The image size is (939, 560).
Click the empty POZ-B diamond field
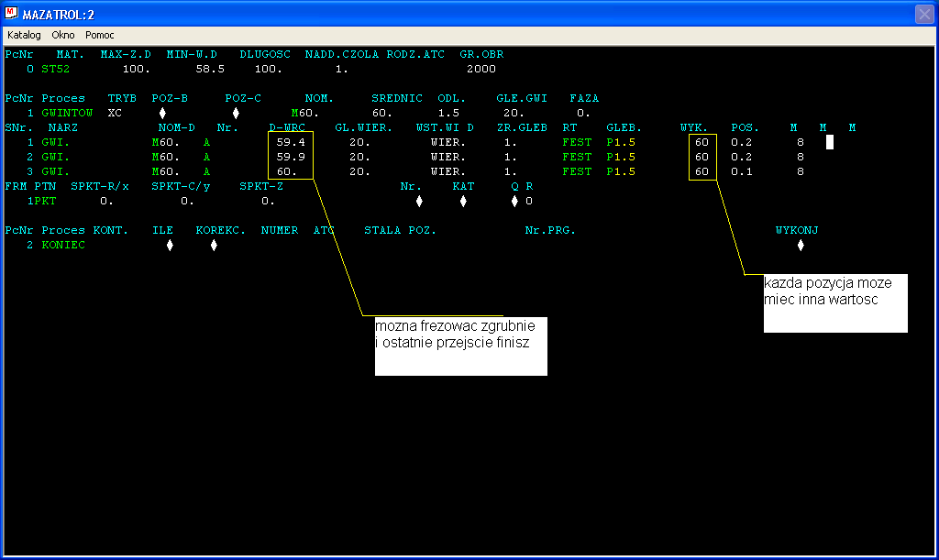[162, 113]
